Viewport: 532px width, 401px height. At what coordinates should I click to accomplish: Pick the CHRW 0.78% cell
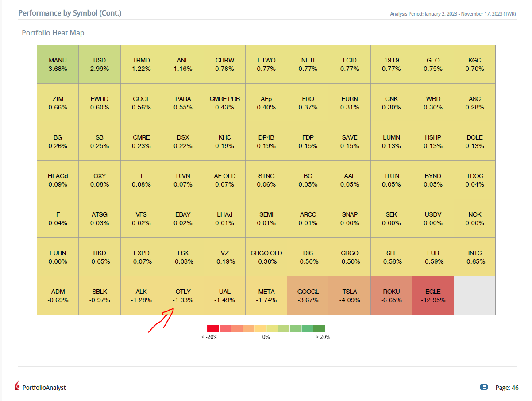click(224, 64)
